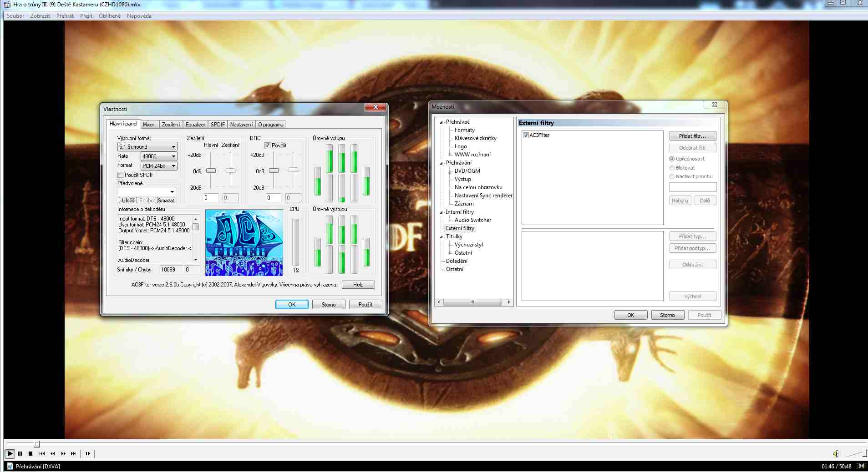Click the volume slider handle
This screenshot has width=868, height=472.
click(x=865, y=452)
